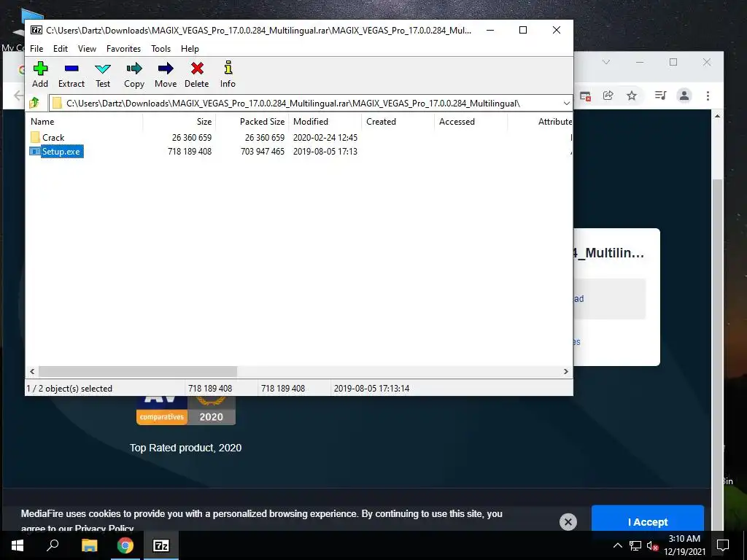Open Chrome media control icon
Viewport: 747px width, 560px height.
(x=660, y=96)
